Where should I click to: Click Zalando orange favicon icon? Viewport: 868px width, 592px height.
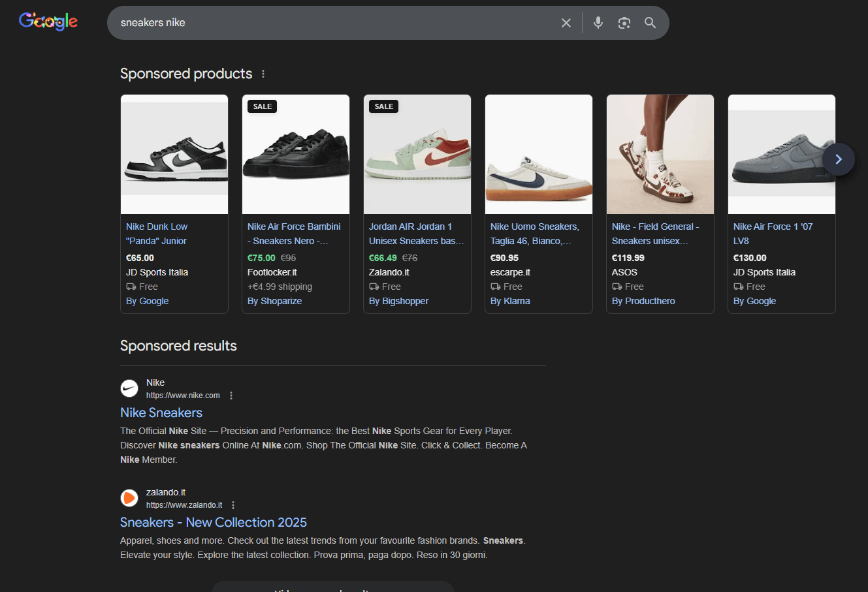point(129,498)
